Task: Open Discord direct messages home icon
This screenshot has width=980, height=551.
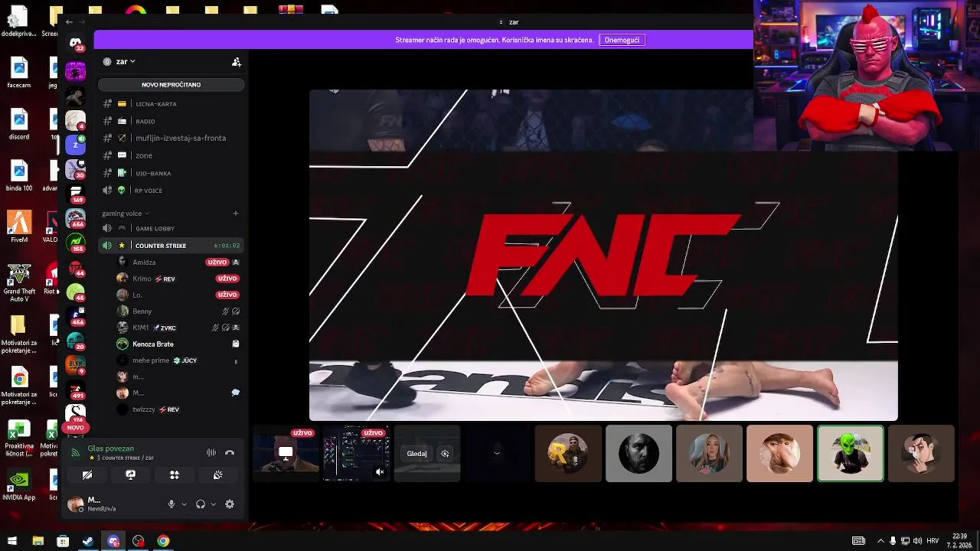Action: [75, 44]
